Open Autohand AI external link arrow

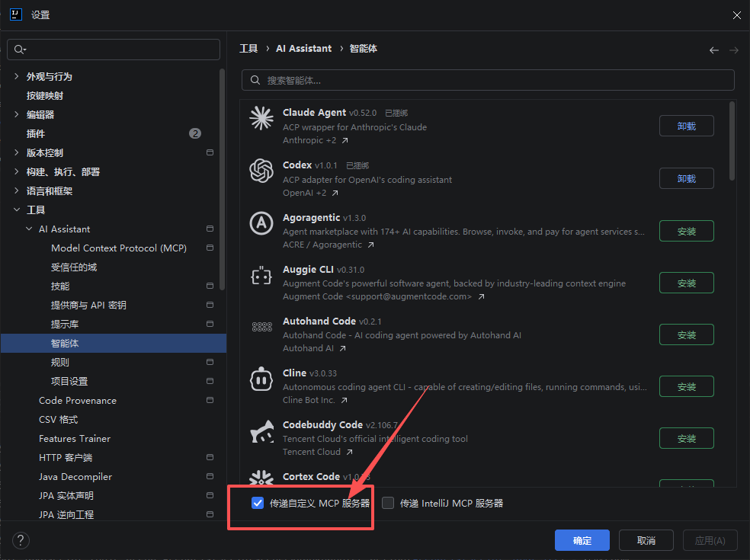pyautogui.click(x=342, y=349)
